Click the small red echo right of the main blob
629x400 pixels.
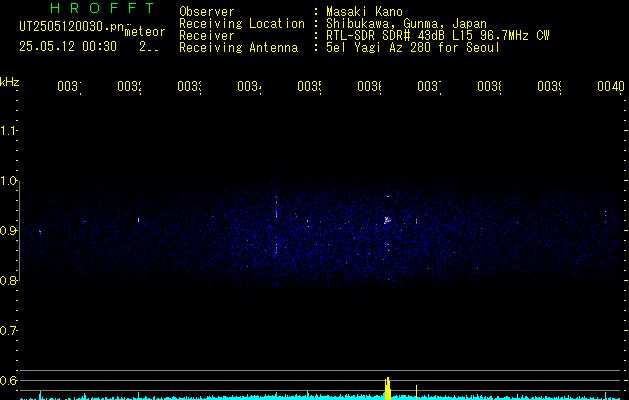point(416,221)
